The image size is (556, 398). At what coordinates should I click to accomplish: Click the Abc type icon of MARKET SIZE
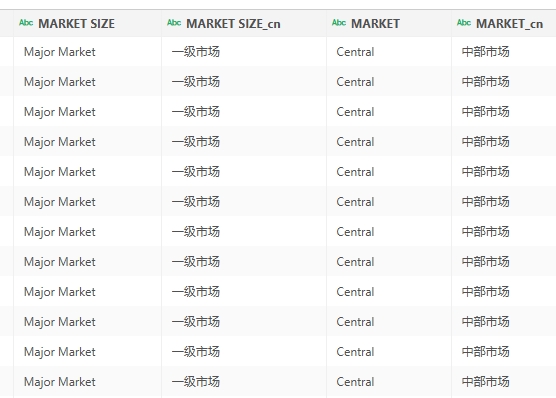point(26,23)
